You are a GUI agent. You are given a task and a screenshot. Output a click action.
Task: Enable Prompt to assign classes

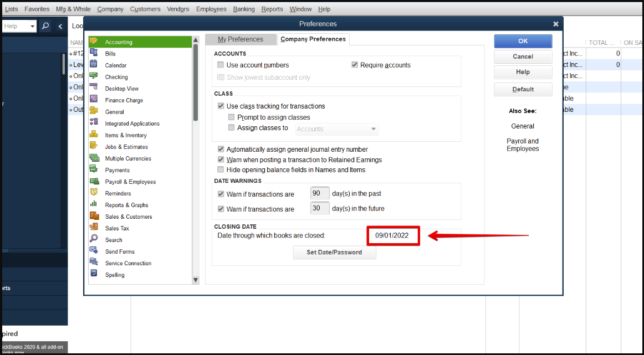(231, 117)
